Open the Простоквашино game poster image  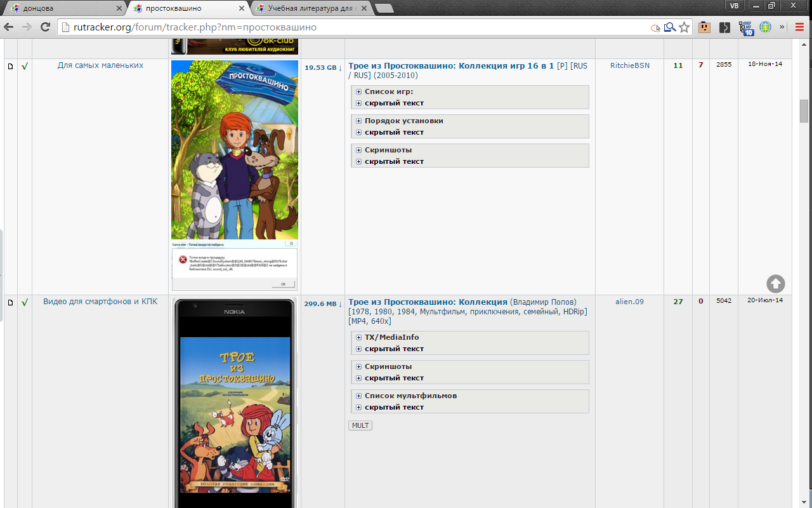235,150
